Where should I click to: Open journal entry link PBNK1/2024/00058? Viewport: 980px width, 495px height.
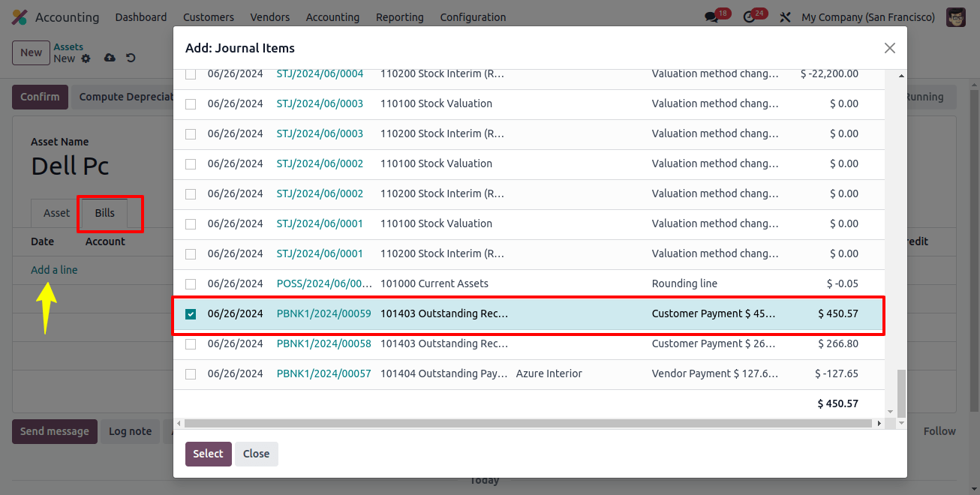coord(323,343)
